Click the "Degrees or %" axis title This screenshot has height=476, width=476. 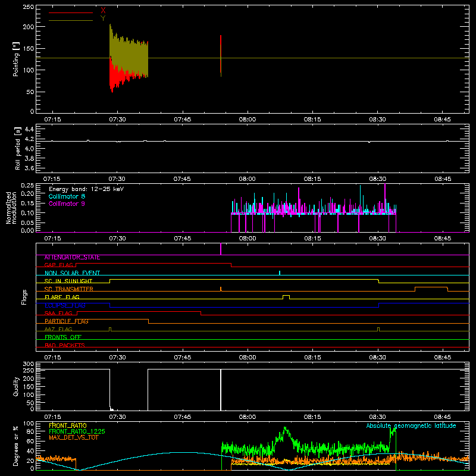[16, 446]
